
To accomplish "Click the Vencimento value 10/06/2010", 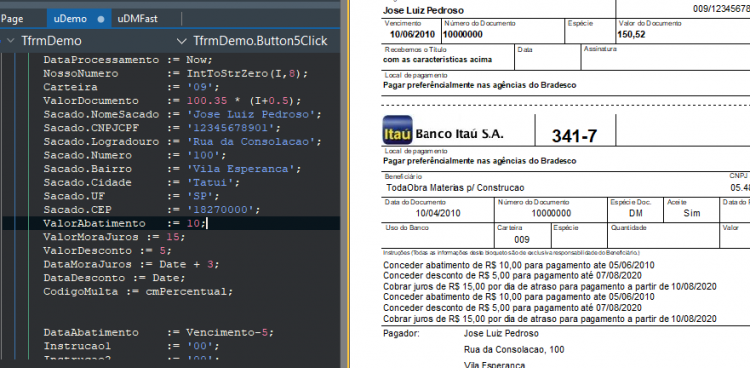I will click(x=412, y=34).
